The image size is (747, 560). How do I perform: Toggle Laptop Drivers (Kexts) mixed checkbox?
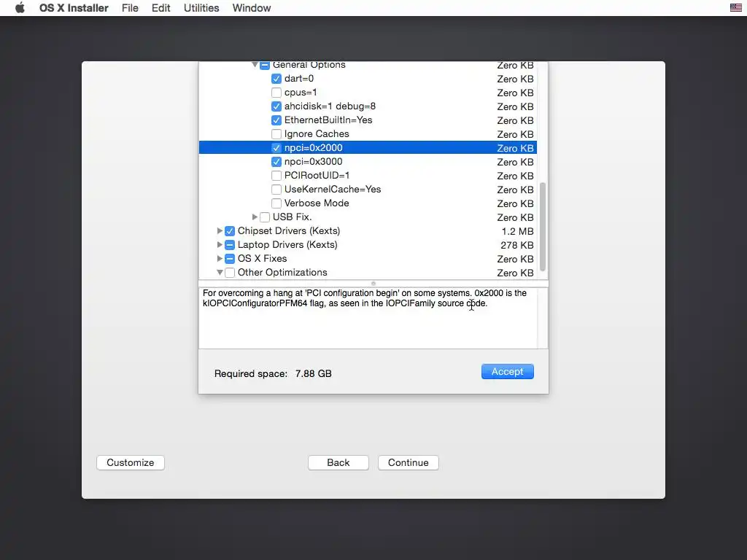tap(230, 245)
